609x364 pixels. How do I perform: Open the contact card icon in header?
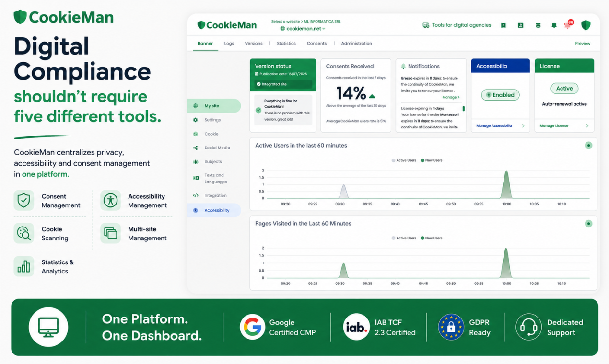pos(520,25)
